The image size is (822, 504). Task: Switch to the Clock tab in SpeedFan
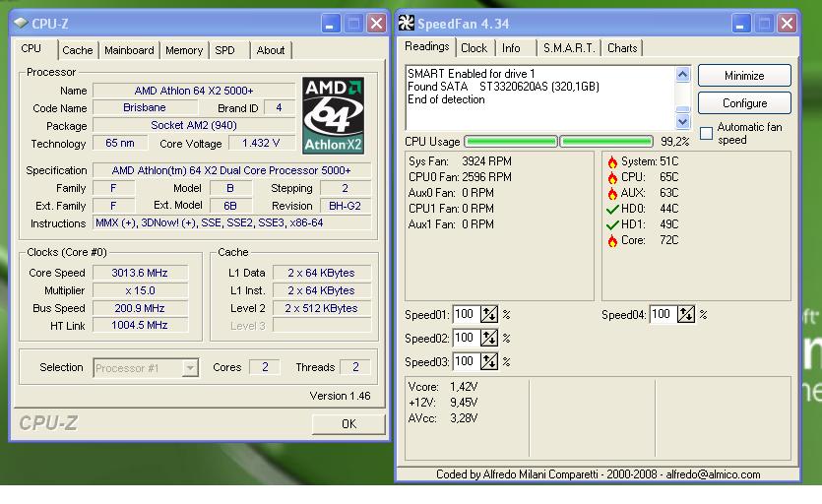coord(474,48)
